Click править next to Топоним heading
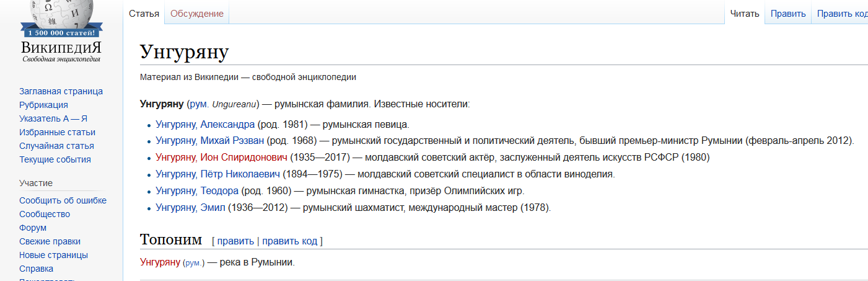Image resolution: width=868 pixels, height=281 pixels. 235,241
